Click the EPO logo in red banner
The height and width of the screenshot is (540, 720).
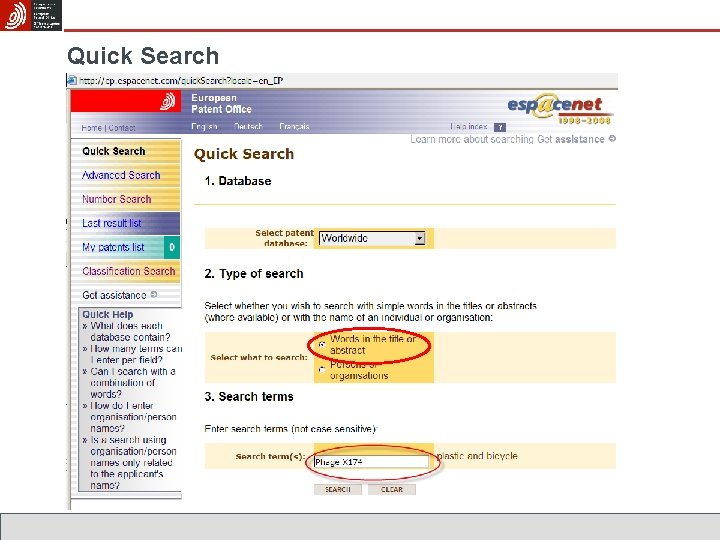click(x=168, y=101)
